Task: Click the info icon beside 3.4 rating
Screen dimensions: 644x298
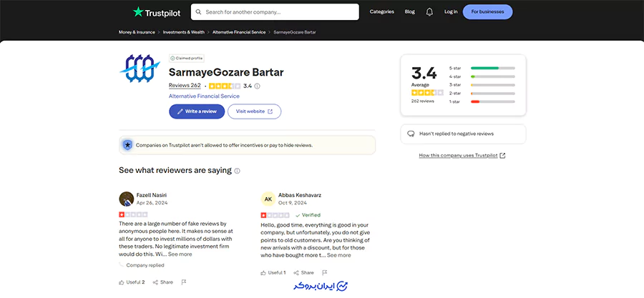Action: (x=257, y=86)
